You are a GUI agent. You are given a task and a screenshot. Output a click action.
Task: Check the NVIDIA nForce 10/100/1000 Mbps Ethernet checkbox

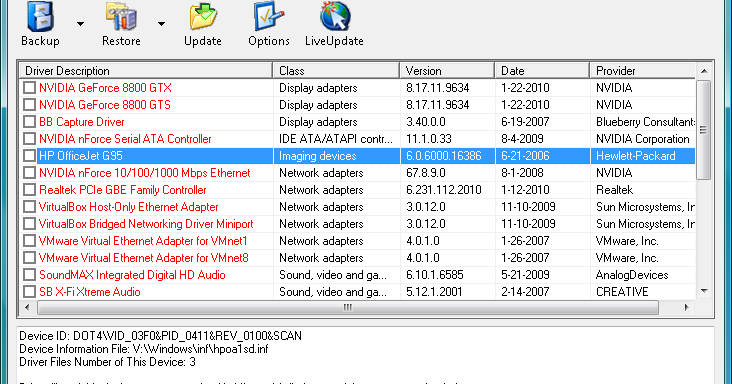click(x=29, y=173)
